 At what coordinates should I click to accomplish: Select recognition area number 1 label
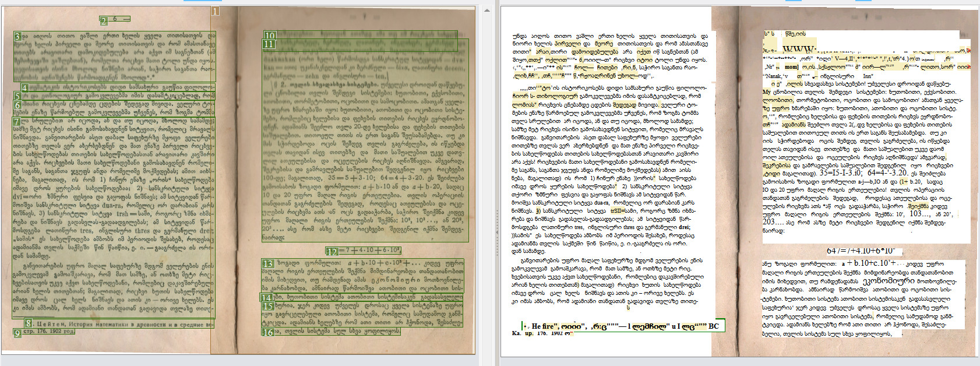point(215,11)
